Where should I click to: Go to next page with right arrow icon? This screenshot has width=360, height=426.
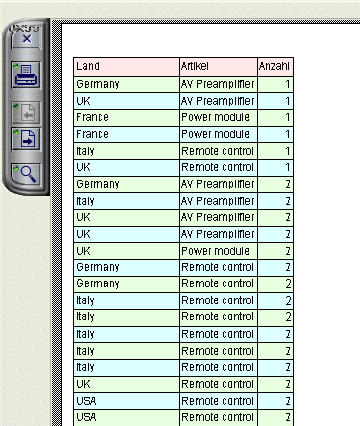pyautogui.click(x=26, y=139)
